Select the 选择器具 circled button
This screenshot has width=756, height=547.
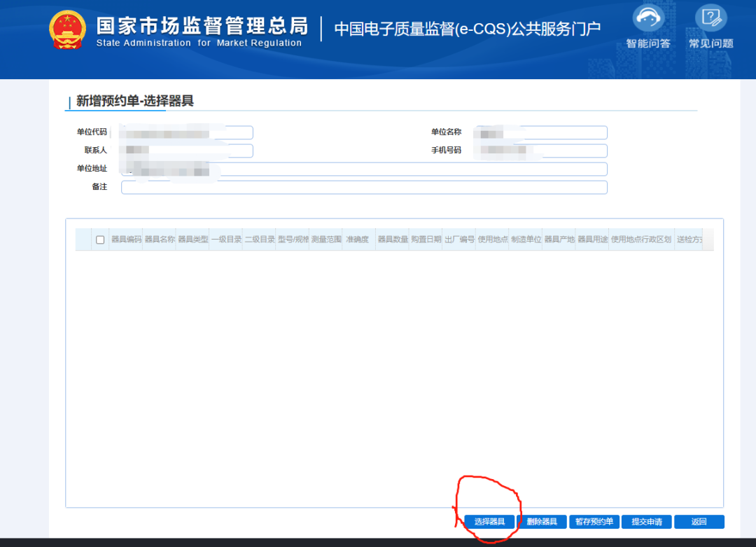489,521
